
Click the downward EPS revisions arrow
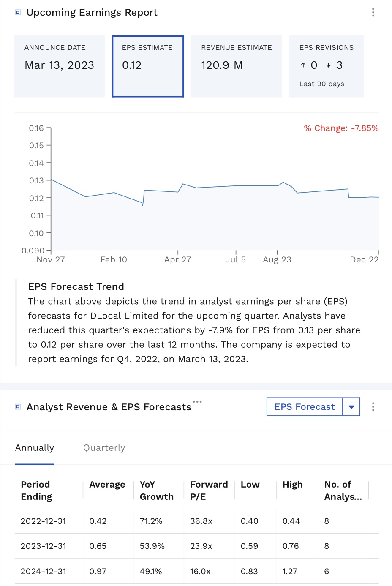329,65
